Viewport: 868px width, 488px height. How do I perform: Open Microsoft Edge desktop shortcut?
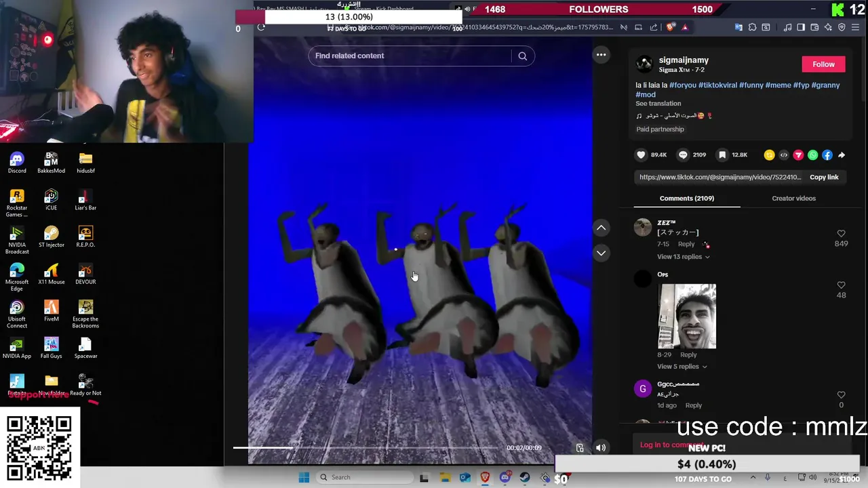17,277
